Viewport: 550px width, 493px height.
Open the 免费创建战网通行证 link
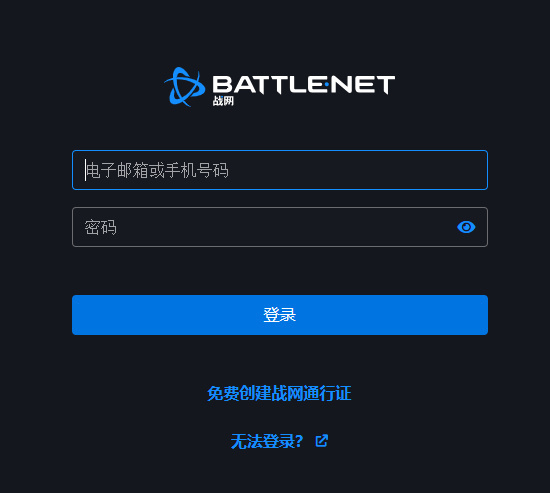(279, 393)
